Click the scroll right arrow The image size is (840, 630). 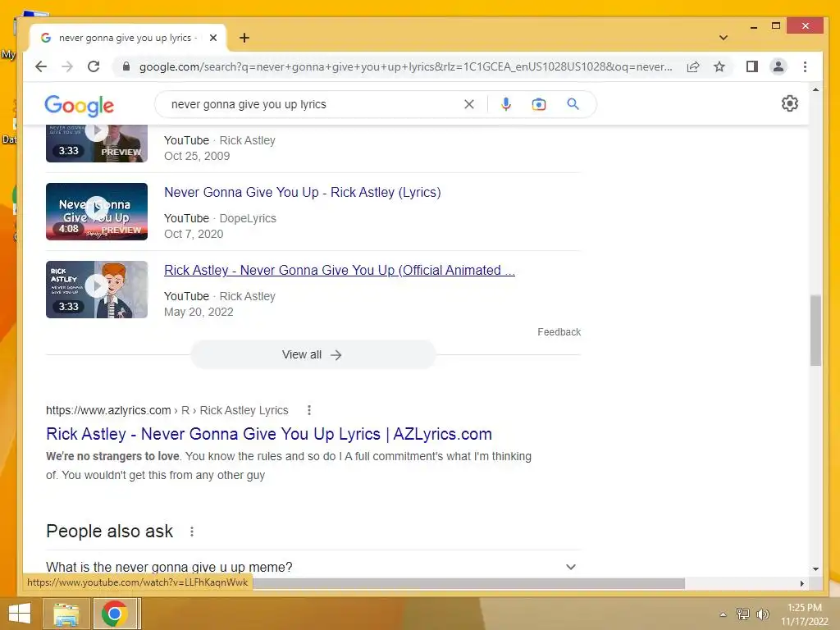click(x=801, y=583)
